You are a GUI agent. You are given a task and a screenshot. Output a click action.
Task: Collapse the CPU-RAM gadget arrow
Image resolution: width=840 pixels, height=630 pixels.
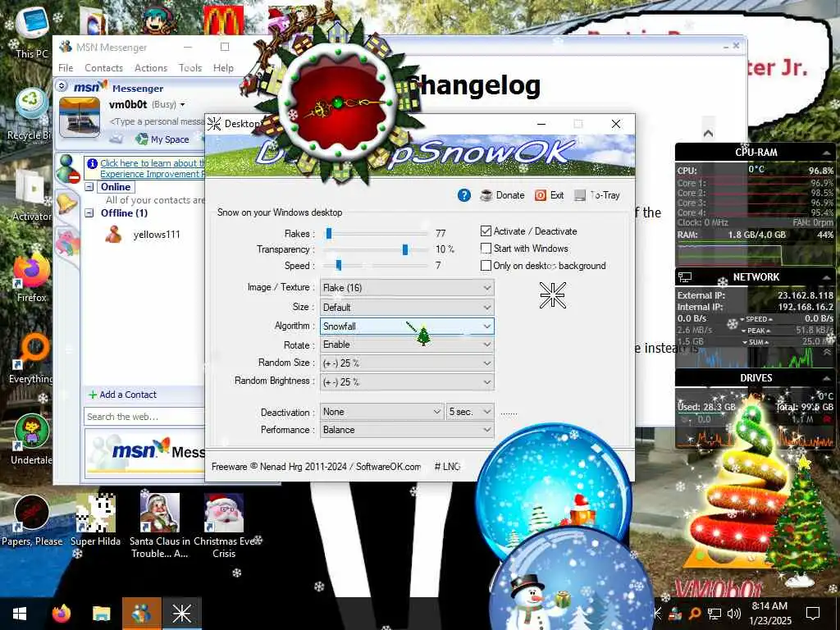827,153
